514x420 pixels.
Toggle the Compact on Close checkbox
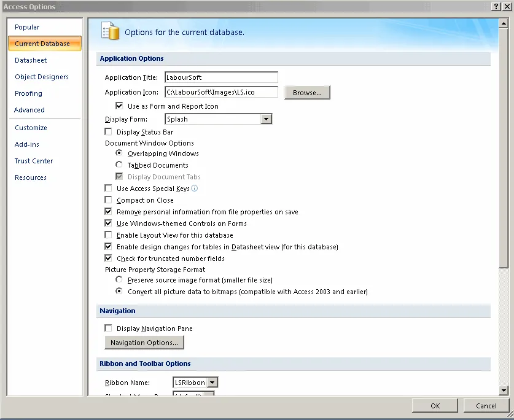pos(109,200)
